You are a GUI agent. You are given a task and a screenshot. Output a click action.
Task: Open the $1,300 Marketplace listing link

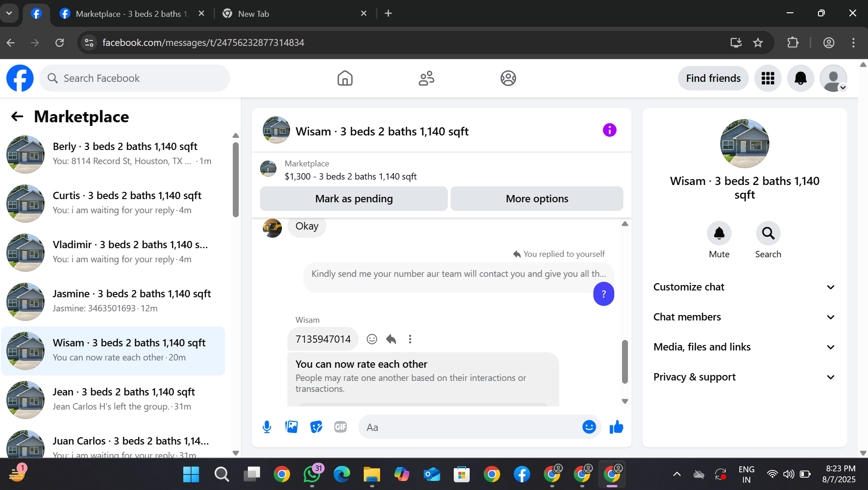351,177
